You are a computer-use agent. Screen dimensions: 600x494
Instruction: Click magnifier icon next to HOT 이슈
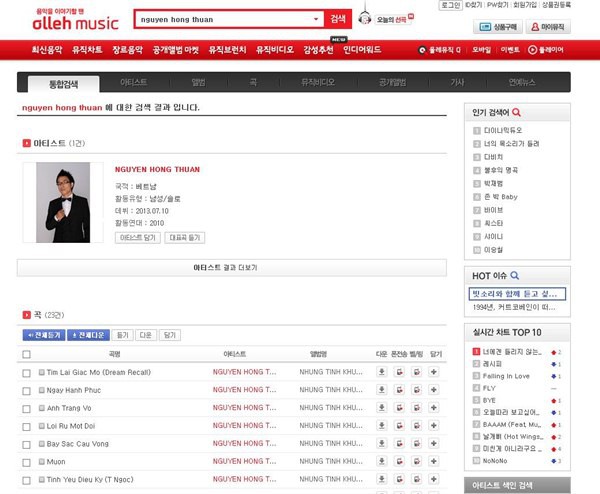(x=515, y=276)
